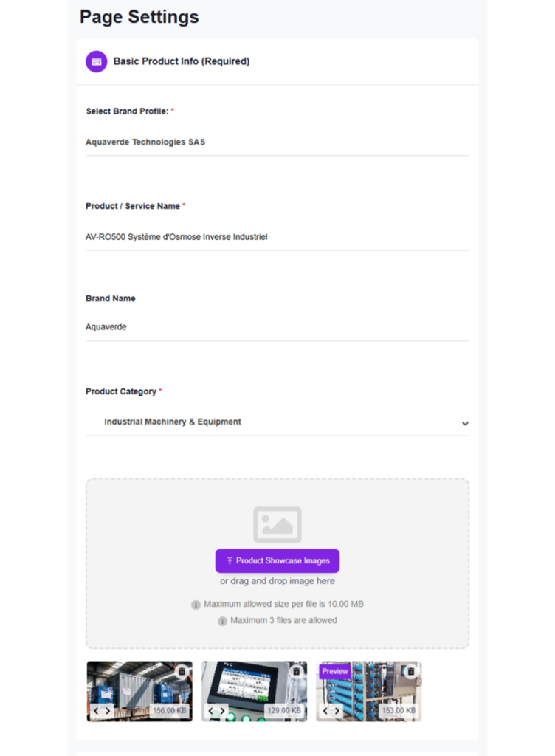Click info icon beside maximum file size
Image resolution: width=555 pixels, height=756 pixels.
(196, 605)
